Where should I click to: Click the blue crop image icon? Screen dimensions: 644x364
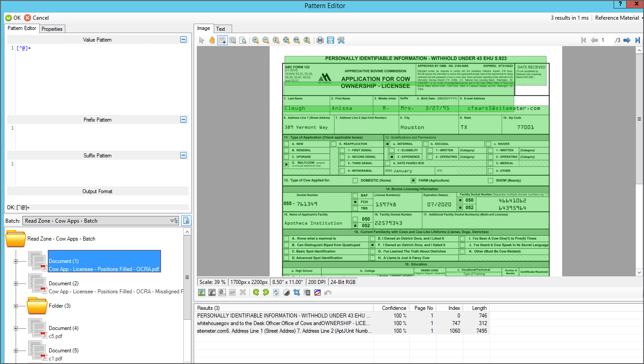[x=296, y=292]
